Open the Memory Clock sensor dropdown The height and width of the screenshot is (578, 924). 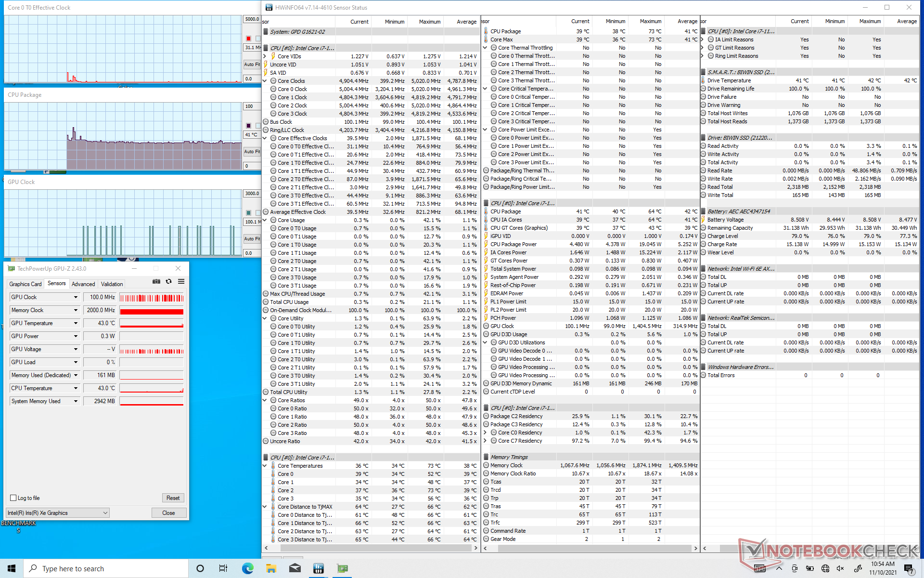[76, 310]
